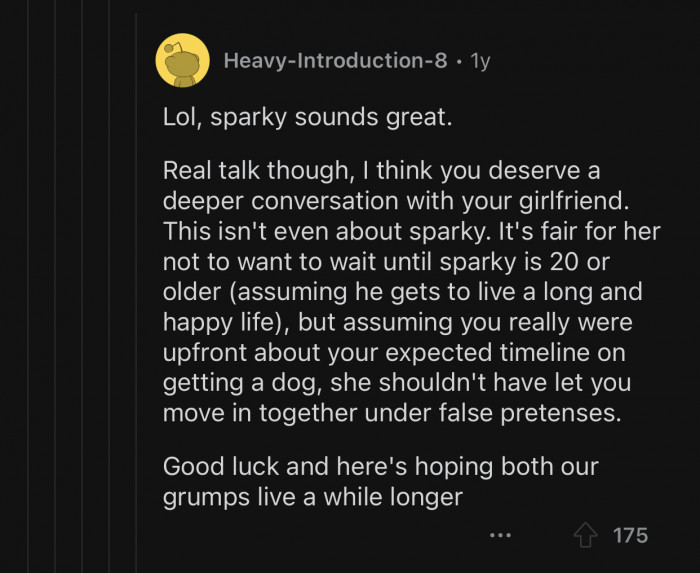Click the paragraph starting "Real talk though"
This screenshot has height=573, width=700.
pyautogui.click(x=400, y=292)
